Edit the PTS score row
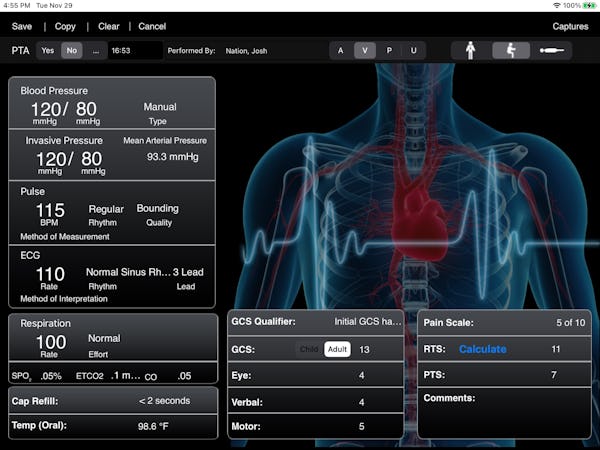Image resolution: width=600 pixels, height=450 pixels. pos(504,375)
